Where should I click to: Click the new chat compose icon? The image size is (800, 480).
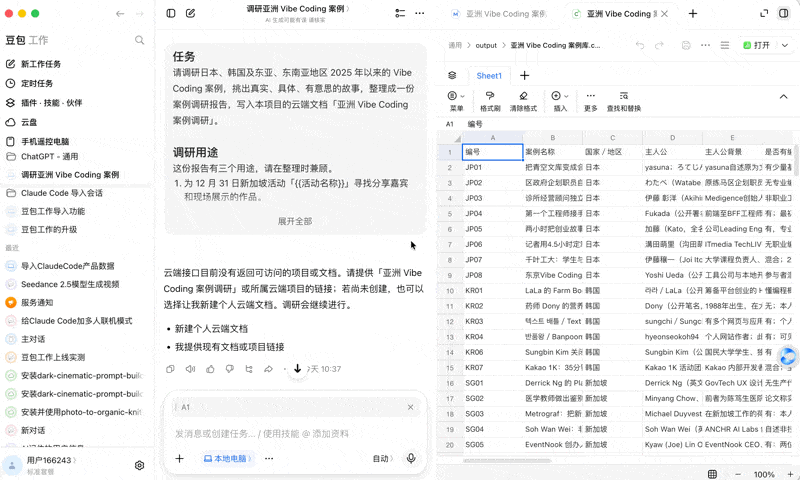pyautogui.click(x=190, y=13)
